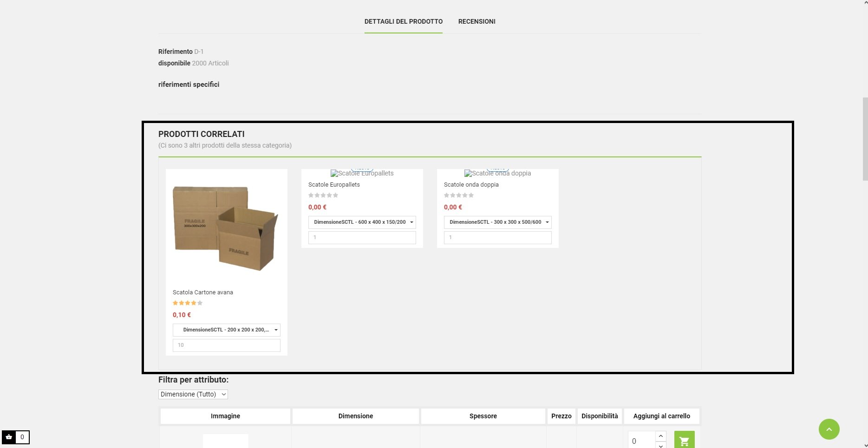
Task: Click the 2000 Articoli availability text
Action: 210,63
